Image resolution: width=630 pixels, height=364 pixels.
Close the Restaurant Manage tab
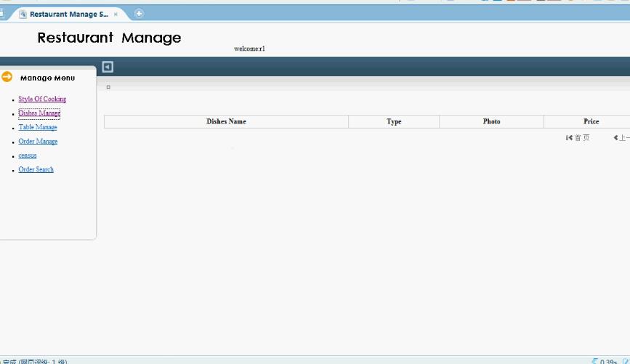(116, 14)
